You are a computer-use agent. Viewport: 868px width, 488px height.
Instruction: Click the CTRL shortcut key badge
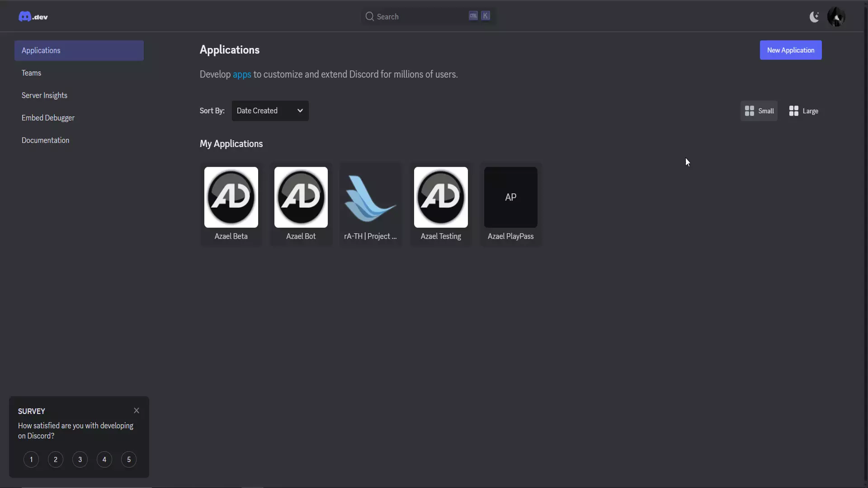[x=473, y=16]
